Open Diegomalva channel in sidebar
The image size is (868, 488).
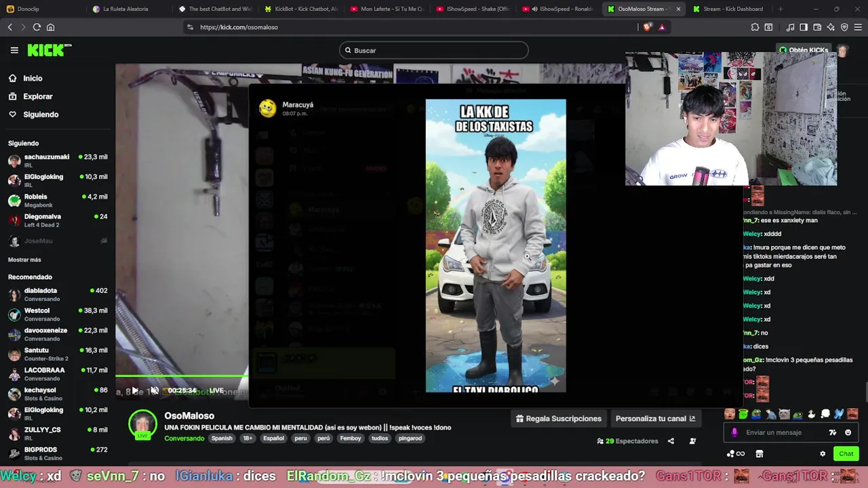pyautogui.click(x=57, y=220)
